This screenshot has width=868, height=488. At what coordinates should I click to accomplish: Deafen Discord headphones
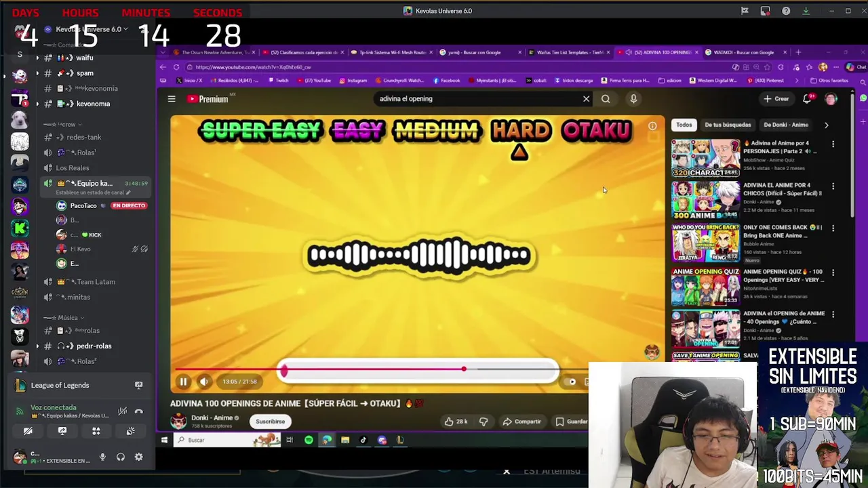pyautogui.click(x=121, y=457)
